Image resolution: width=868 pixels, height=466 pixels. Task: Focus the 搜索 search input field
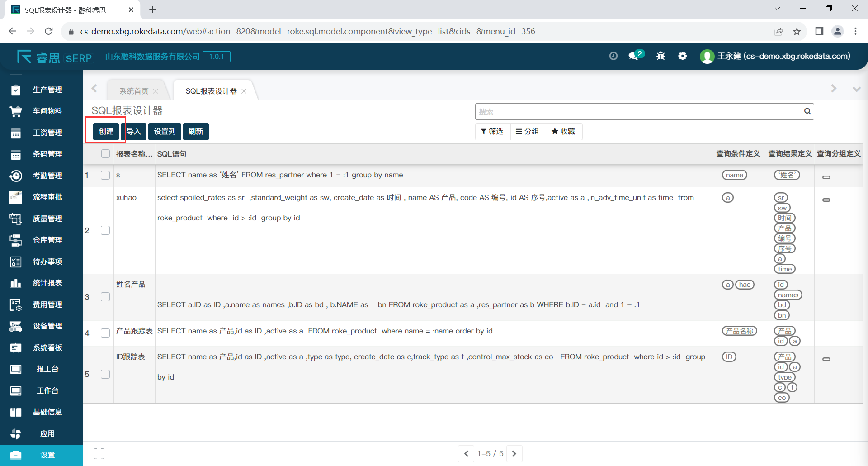point(637,112)
